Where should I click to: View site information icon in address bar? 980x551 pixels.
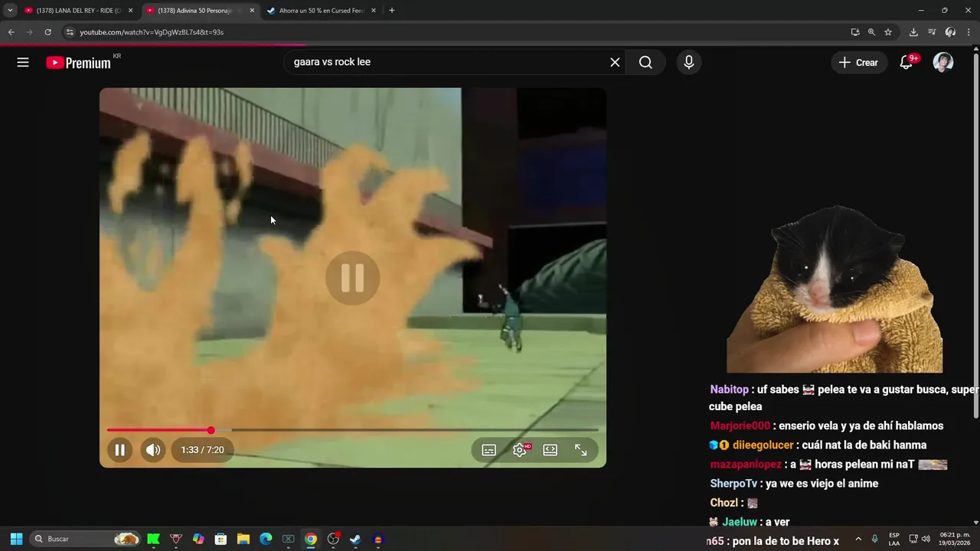tap(70, 32)
